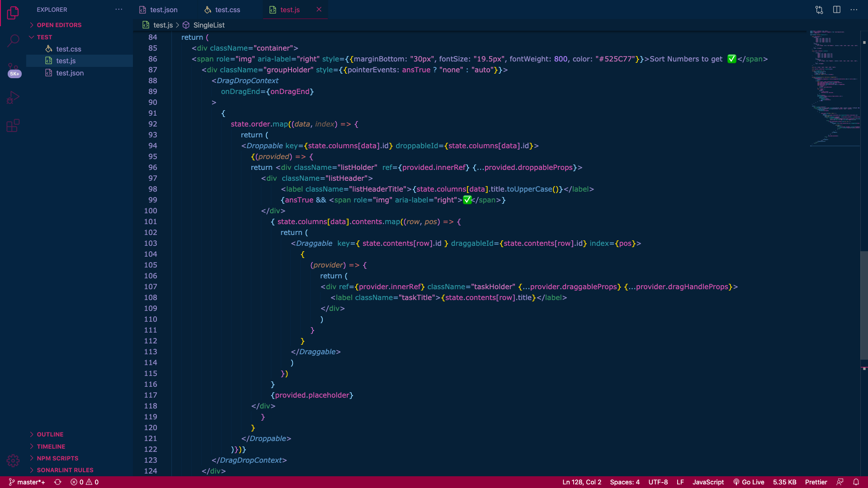Open changes compare icon in editor toolbar
This screenshot has height=488, width=868.
819,9
